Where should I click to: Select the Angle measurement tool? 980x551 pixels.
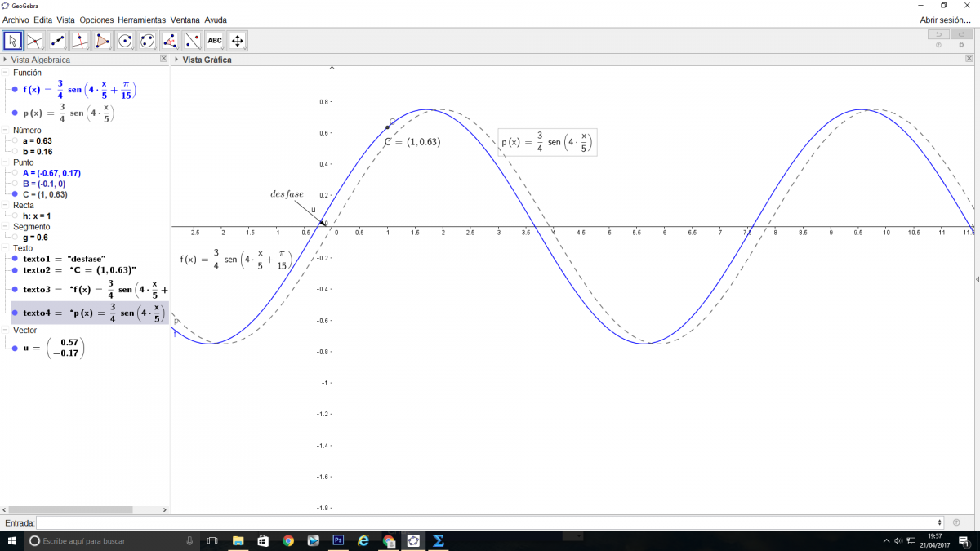coord(170,40)
